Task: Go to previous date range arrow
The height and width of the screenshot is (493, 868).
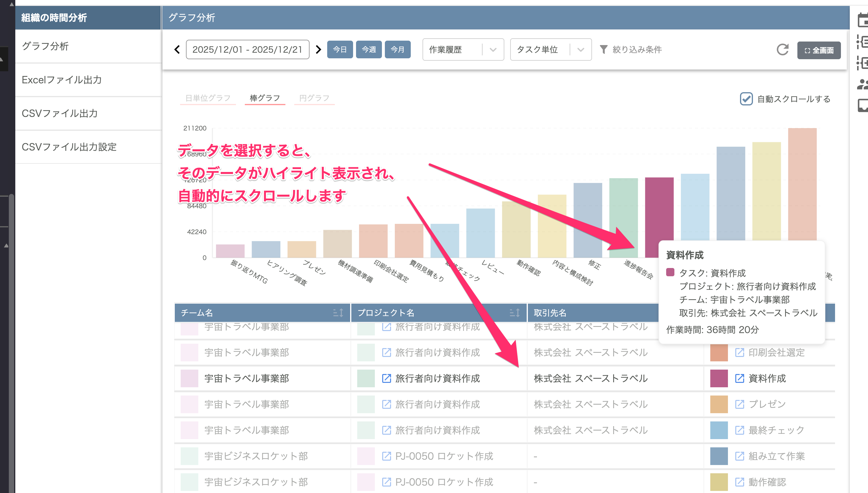Action: point(177,50)
